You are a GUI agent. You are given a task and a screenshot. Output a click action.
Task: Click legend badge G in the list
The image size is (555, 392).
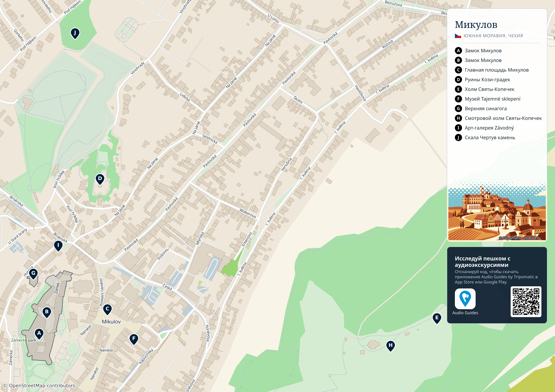(458, 109)
